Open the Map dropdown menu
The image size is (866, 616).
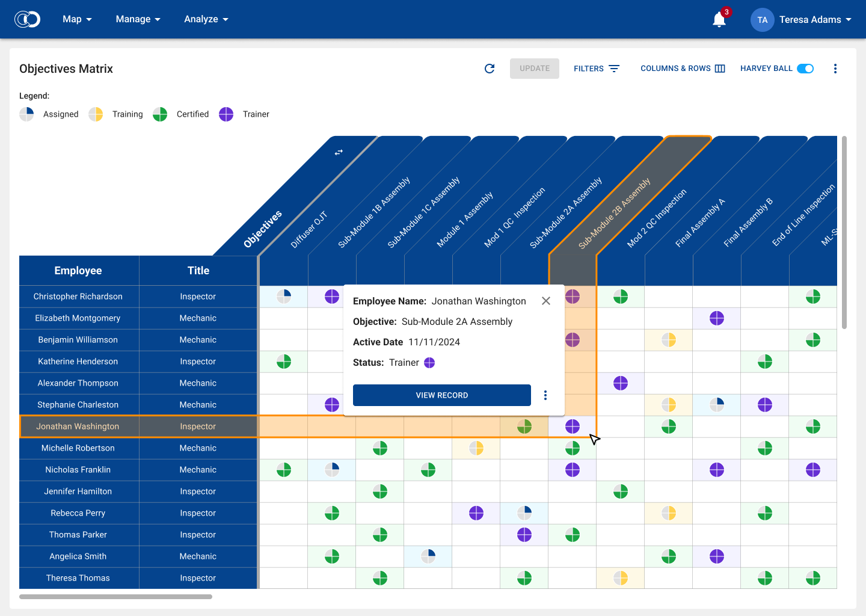tap(77, 19)
